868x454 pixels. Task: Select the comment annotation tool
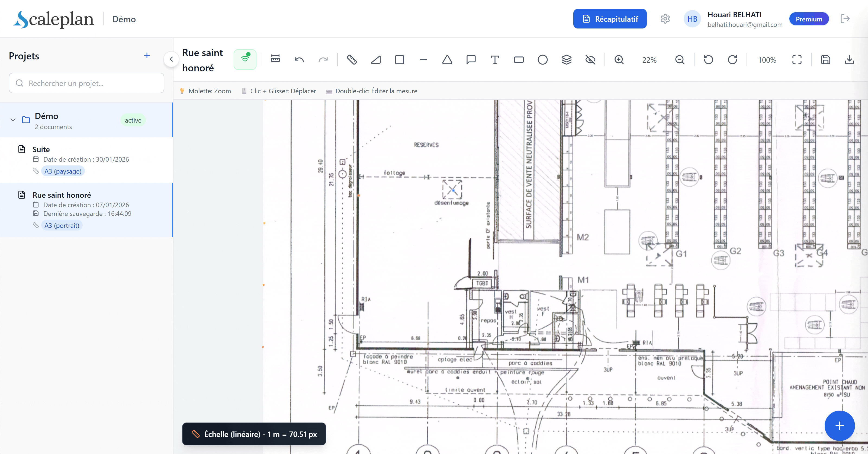coord(471,60)
